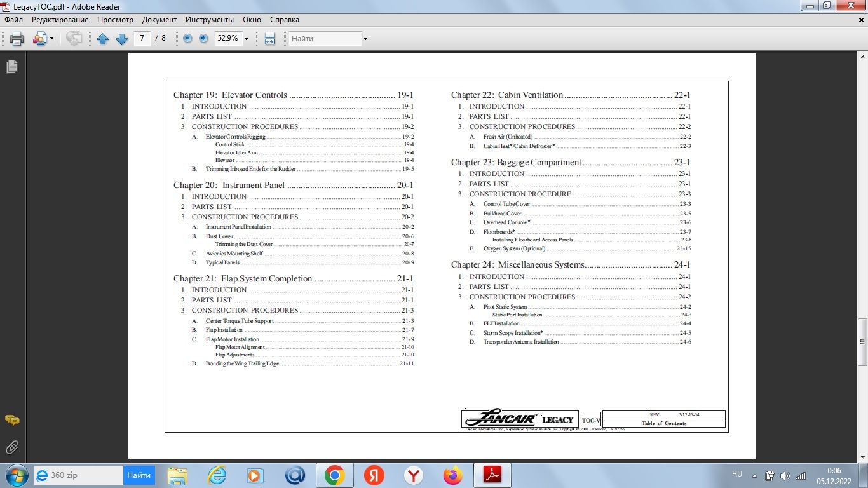
Task: Open the Attachments paperclip panel
Action: click(11, 447)
